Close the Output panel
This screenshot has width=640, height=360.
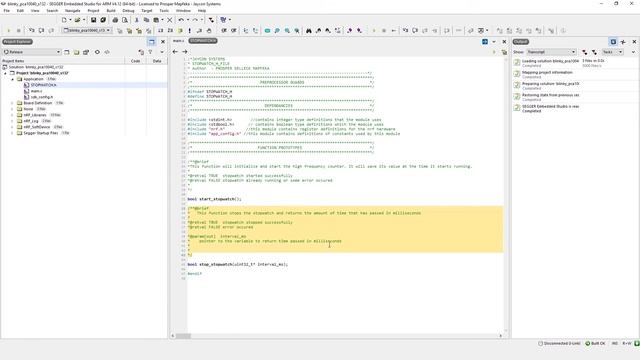pyautogui.click(x=634, y=42)
